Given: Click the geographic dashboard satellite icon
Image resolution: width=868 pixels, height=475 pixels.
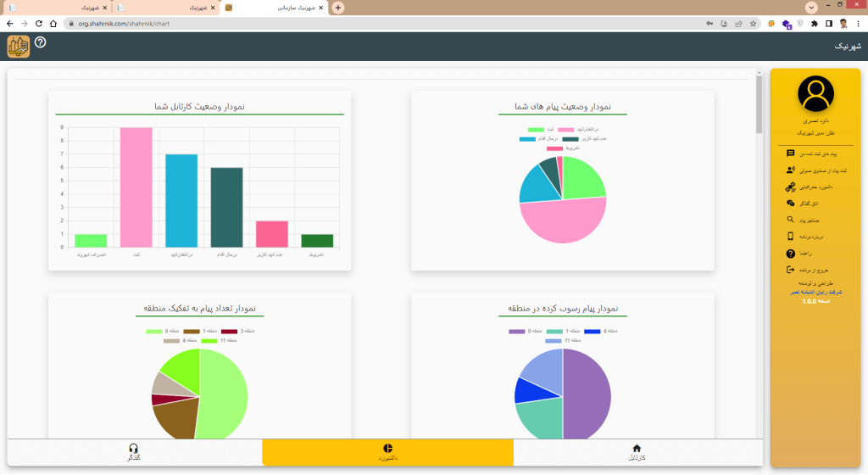Looking at the screenshot, I should (x=790, y=187).
